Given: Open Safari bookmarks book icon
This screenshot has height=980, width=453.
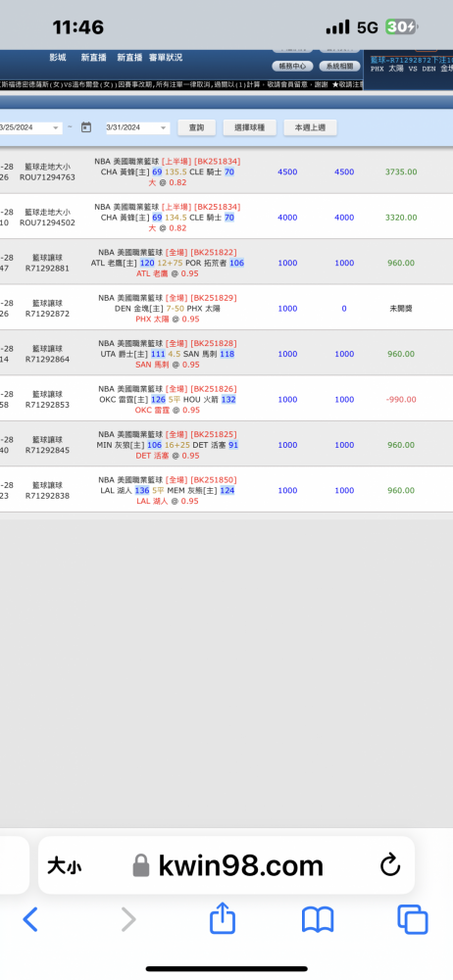Looking at the screenshot, I should tap(318, 920).
